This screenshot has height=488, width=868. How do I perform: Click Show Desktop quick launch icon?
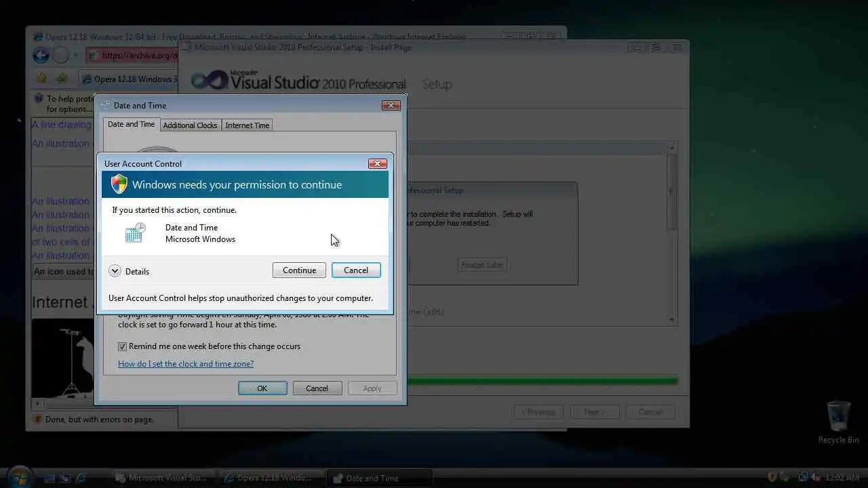pyautogui.click(x=50, y=478)
